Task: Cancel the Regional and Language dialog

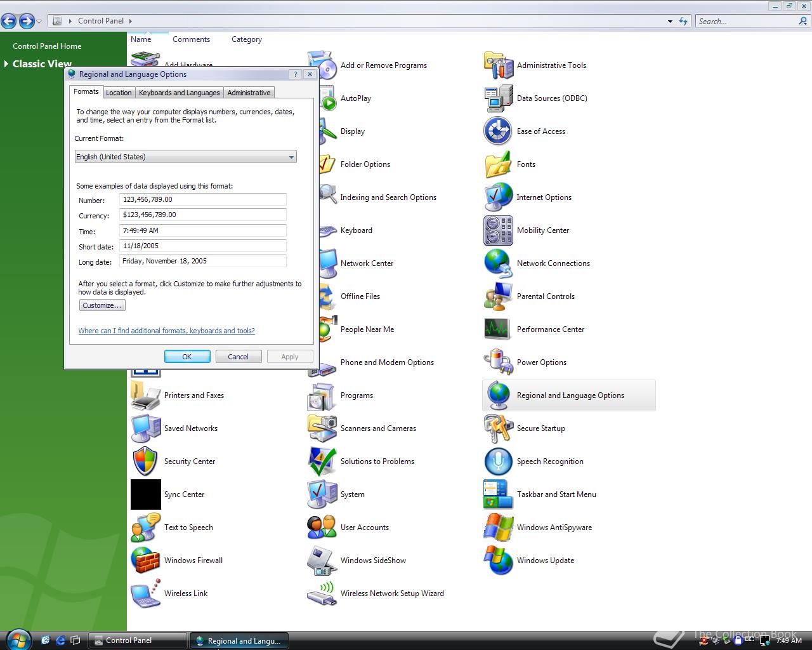Action: point(239,357)
